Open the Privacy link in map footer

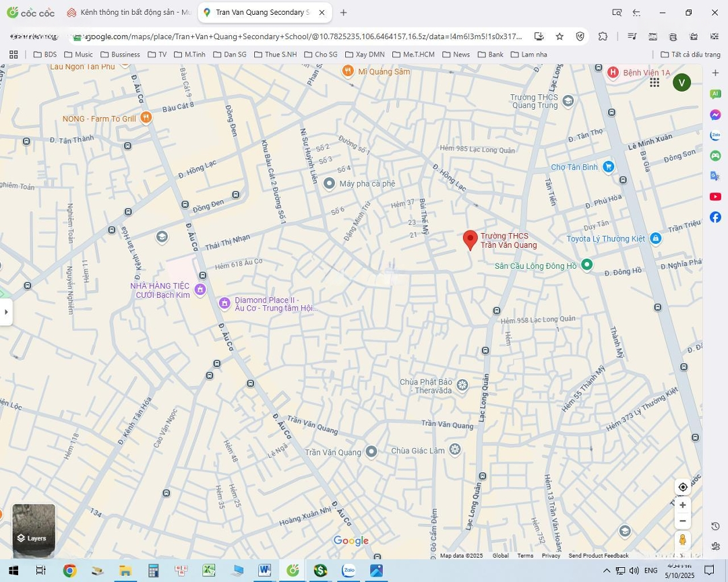click(x=551, y=556)
